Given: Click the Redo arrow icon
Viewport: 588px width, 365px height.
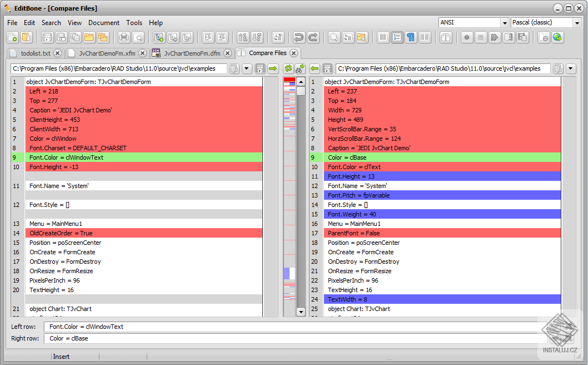Looking at the screenshot, I should pyautogui.click(x=313, y=37).
